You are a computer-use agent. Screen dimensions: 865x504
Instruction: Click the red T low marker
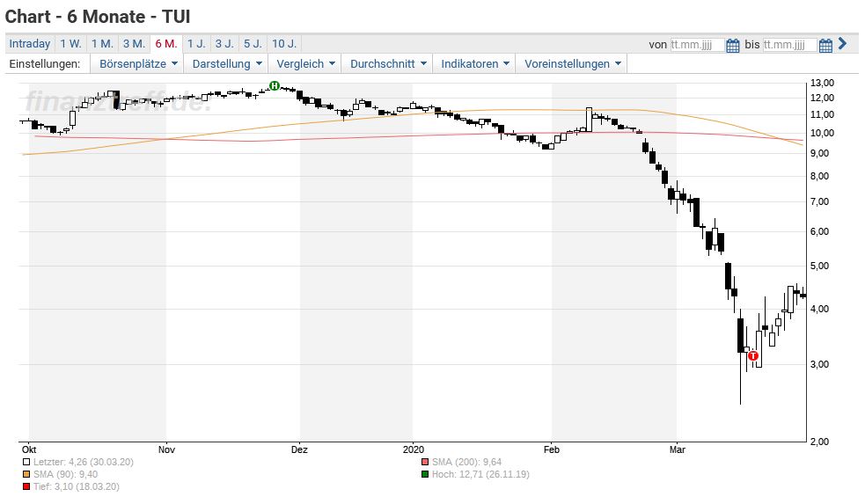point(753,355)
